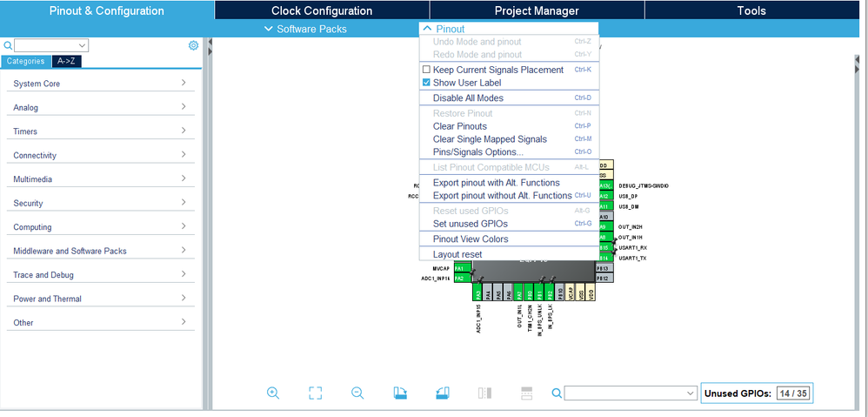
Task: Open Pinout View Colors
Action: 509,239
